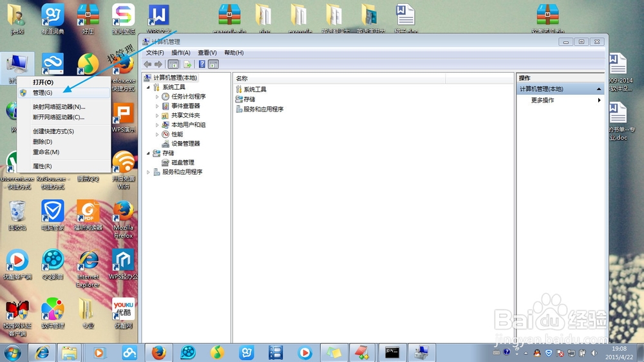This screenshot has width=644, height=362.
Task: Select the 回收站 desktop icon
Action: (x=17, y=215)
